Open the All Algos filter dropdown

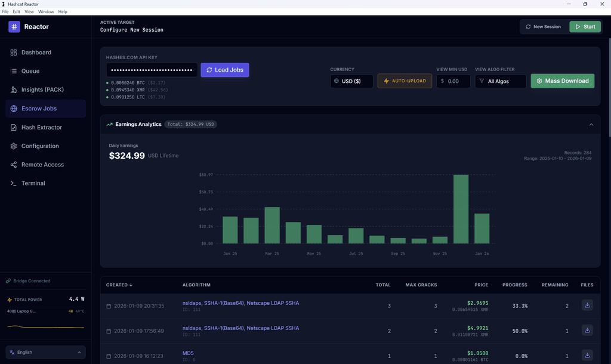500,81
